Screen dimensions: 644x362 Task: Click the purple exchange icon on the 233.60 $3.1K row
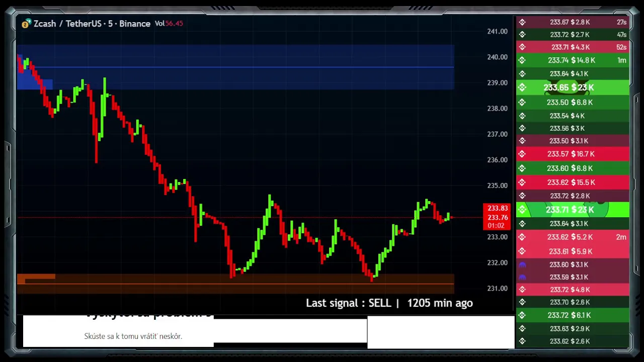[522, 264]
